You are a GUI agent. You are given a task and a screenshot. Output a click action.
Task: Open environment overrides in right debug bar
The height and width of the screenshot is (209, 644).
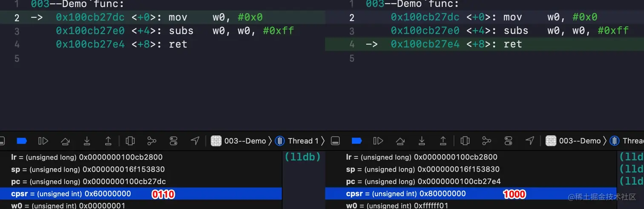(508, 140)
